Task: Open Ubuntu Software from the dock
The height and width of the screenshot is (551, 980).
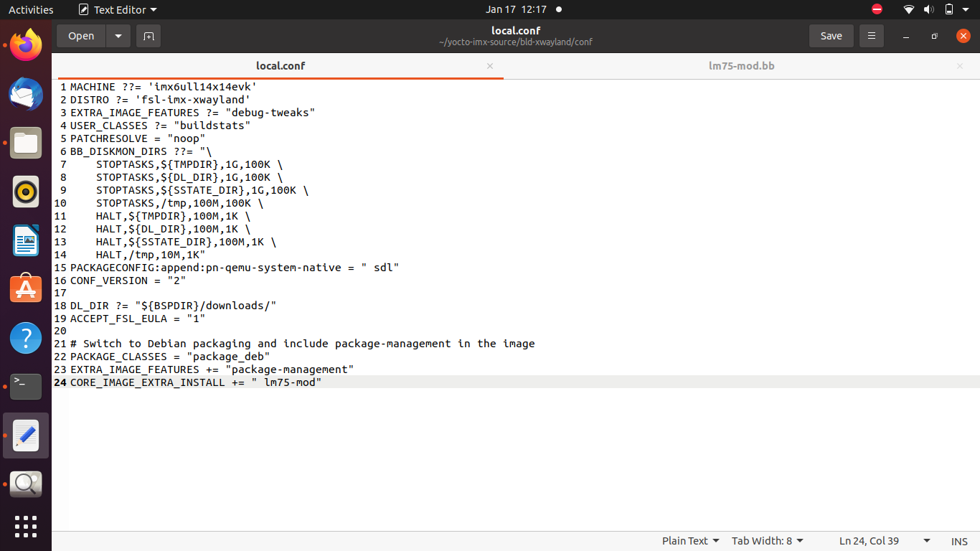Action: (x=26, y=288)
